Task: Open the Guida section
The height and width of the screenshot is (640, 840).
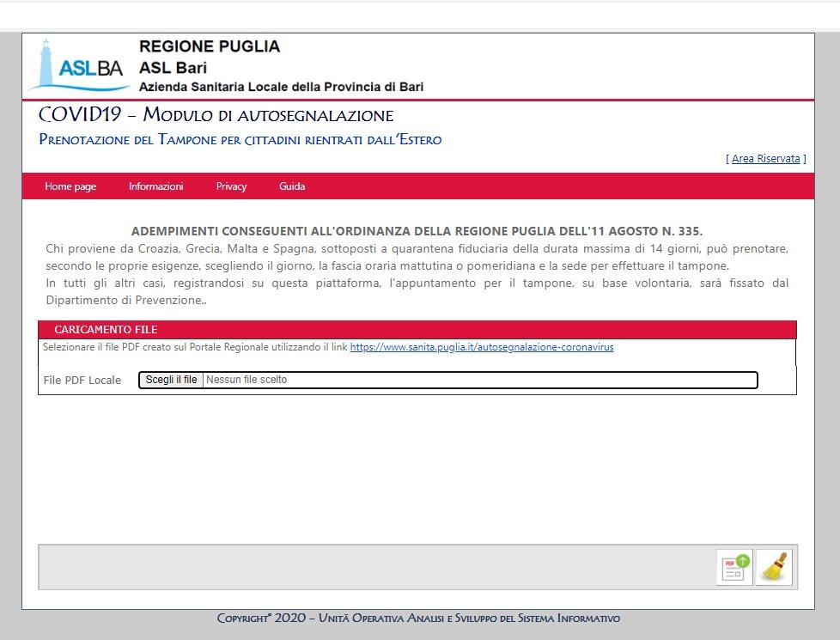Action: (x=292, y=186)
